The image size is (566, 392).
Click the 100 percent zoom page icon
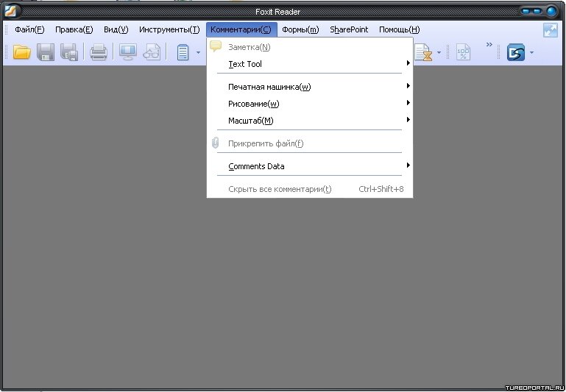pyautogui.click(x=463, y=52)
